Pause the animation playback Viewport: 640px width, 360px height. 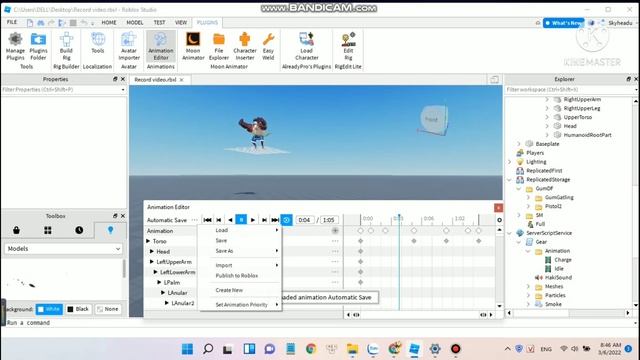[241, 220]
